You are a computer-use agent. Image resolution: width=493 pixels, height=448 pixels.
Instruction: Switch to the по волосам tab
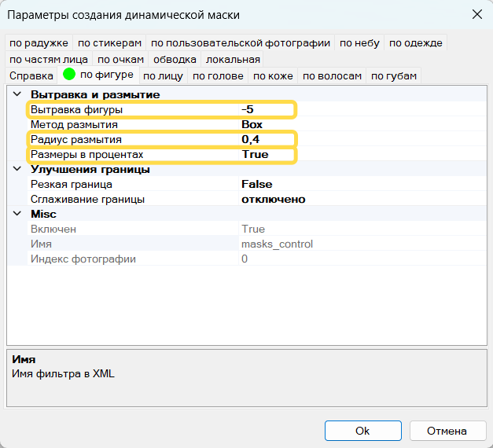click(x=332, y=75)
